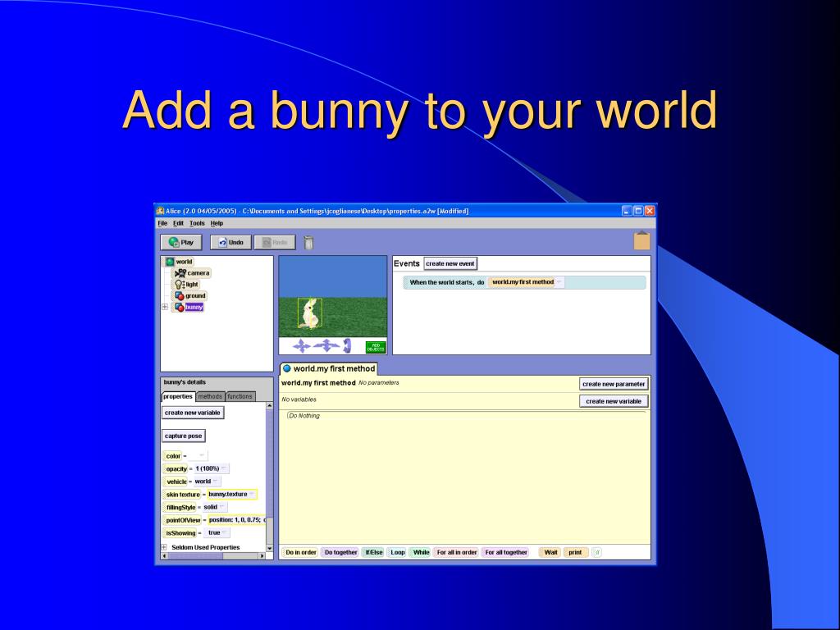Open the vehicle world dropdown
Viewport: 840px width, 630px height.
click(x=207, y=482)
